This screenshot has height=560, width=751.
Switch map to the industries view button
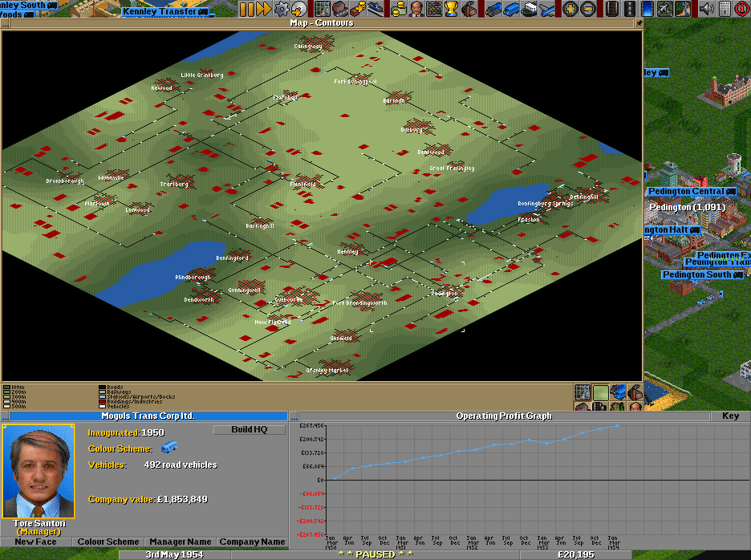coord(635,392)
